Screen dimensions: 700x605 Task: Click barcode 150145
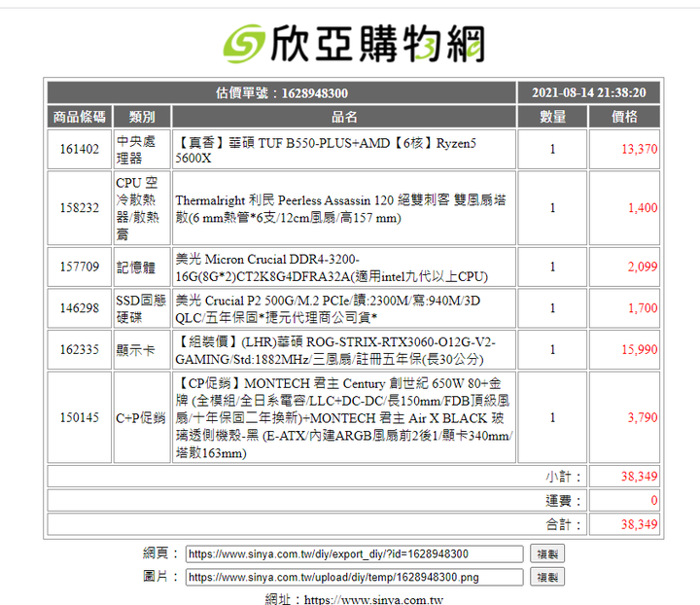tap(80, 417)
